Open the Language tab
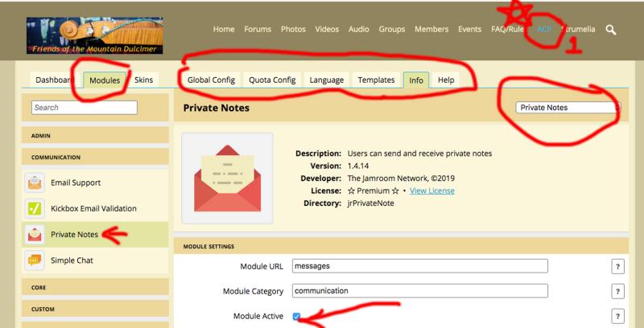The image size is (644, 328). click(x=327, y=80)
